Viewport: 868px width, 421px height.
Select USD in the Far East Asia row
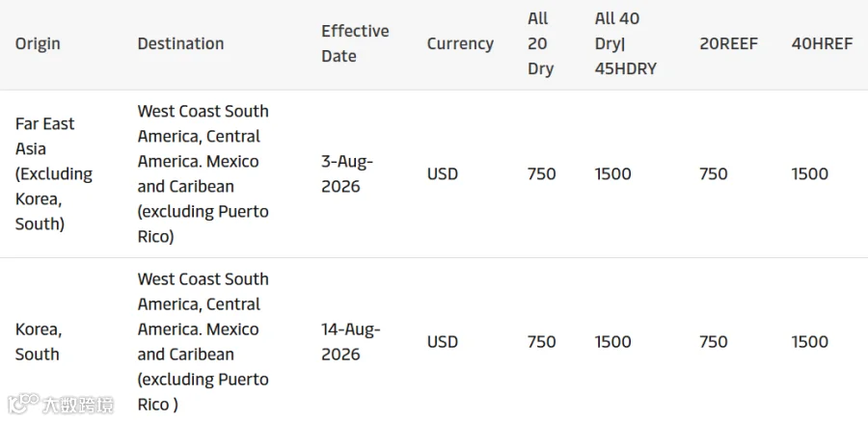443,173
